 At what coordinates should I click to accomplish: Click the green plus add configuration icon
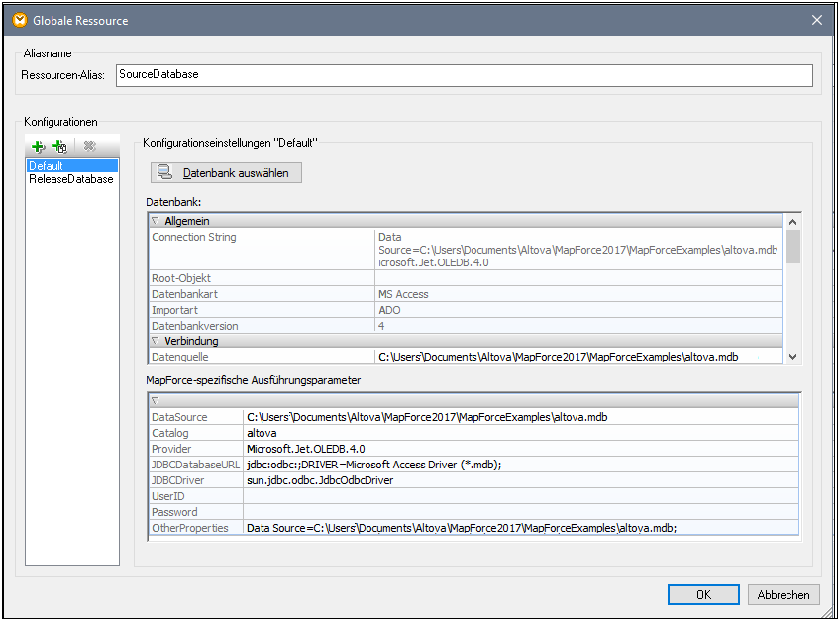click(39, 147)
